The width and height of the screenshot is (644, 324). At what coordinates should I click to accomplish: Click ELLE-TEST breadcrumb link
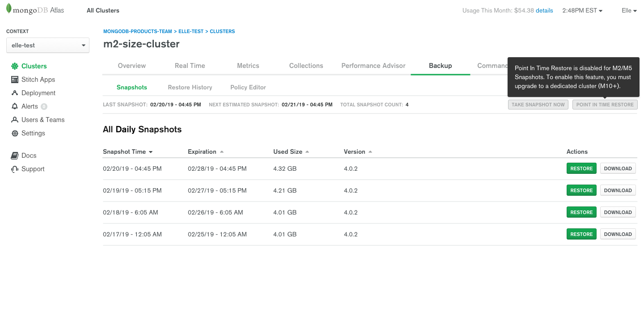point(191,31)
